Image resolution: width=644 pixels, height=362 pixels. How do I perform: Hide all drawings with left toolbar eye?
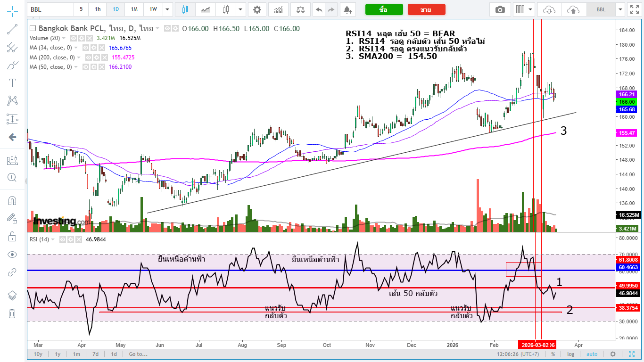12,255
